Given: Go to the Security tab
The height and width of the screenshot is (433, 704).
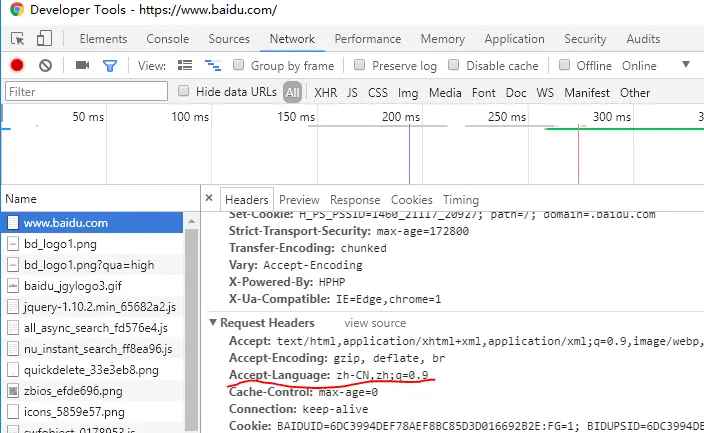Looking at the screenshot, I should tap(585, 39).
